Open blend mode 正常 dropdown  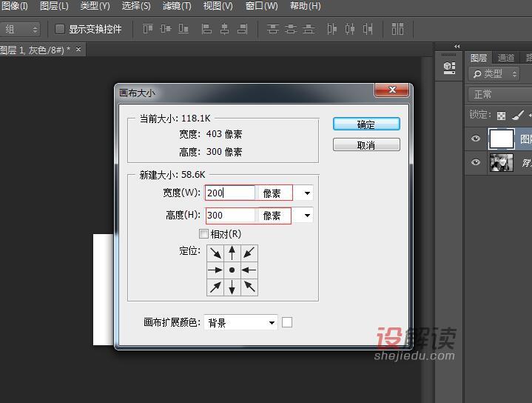(500, 95)
